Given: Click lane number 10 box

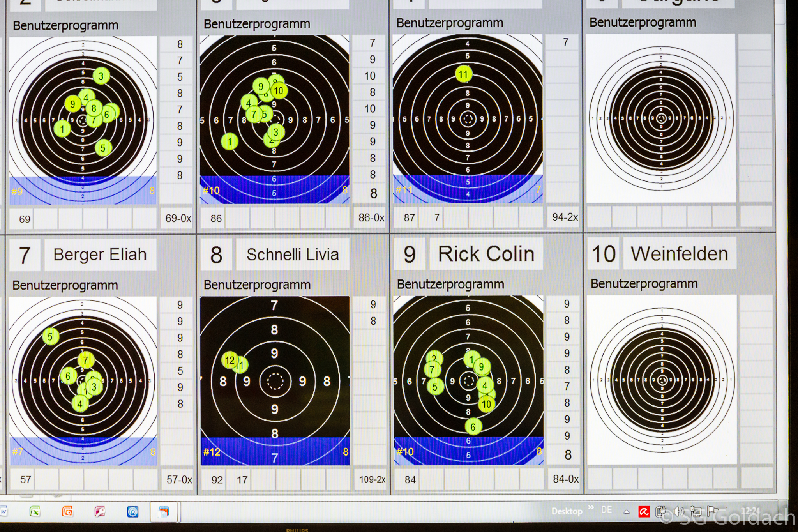Looking at the screenshot, I should coord(604,254).
